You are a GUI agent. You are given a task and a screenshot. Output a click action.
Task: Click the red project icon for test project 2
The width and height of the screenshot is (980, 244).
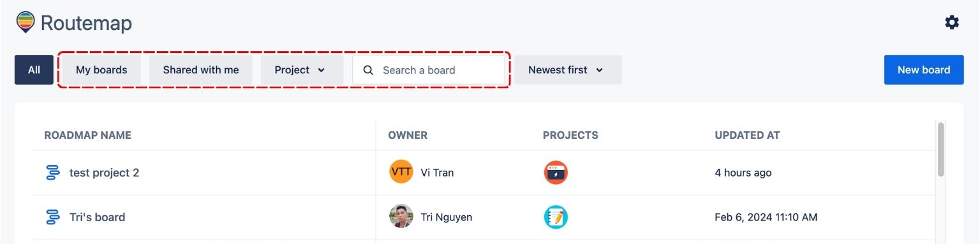coord(556,173)
